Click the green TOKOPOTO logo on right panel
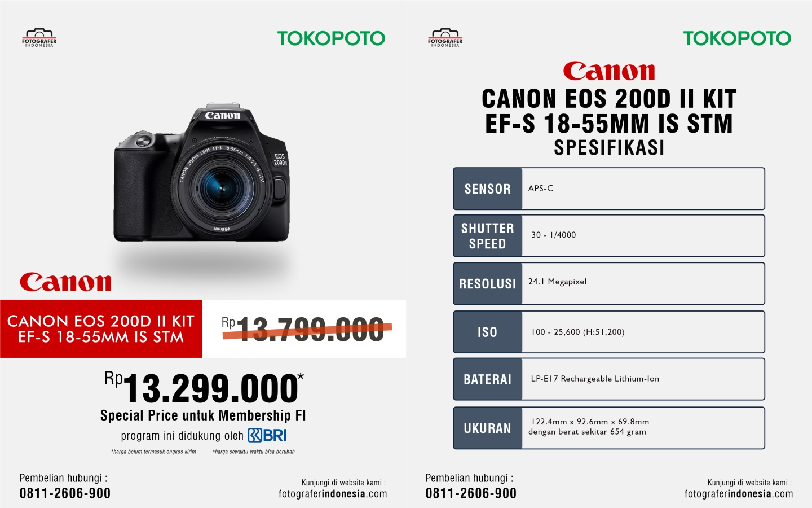812x508 pixels. click(737, 38)
